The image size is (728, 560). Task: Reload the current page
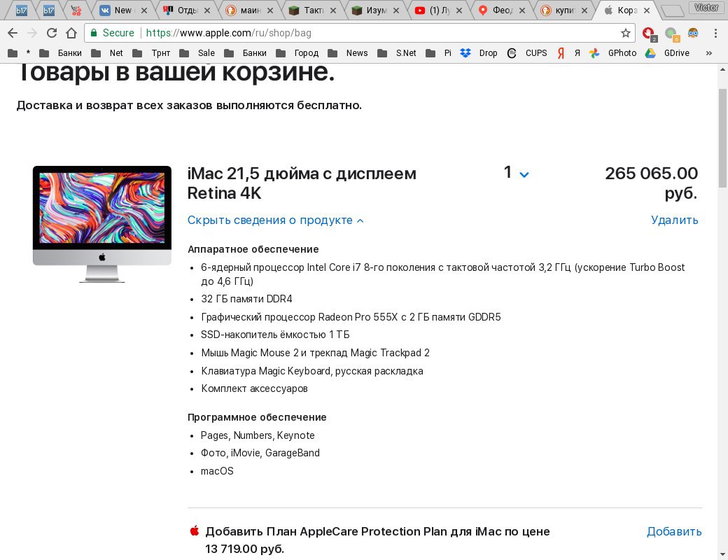[x=52, y=33]
